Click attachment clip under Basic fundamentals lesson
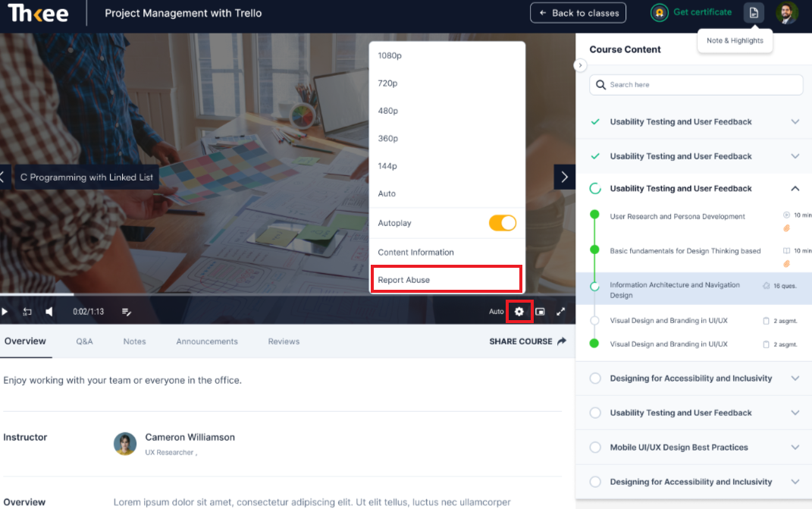 (x=787, y=264)
